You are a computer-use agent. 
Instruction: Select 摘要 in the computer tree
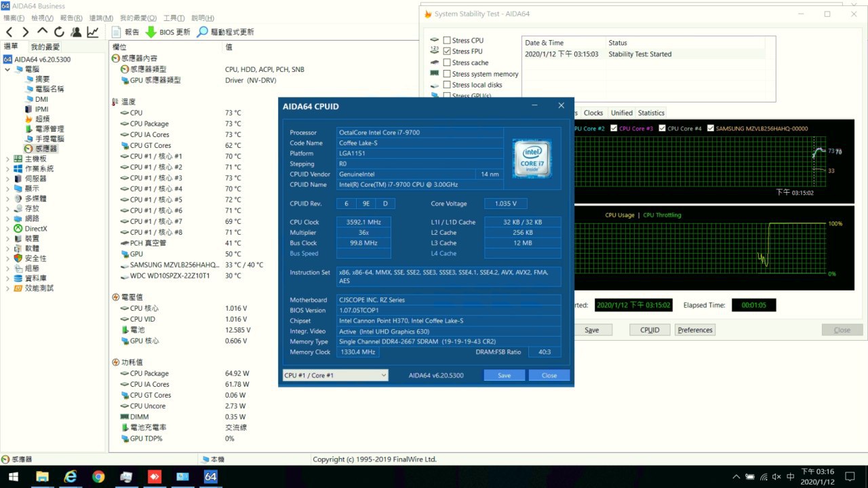coord(42,79)
